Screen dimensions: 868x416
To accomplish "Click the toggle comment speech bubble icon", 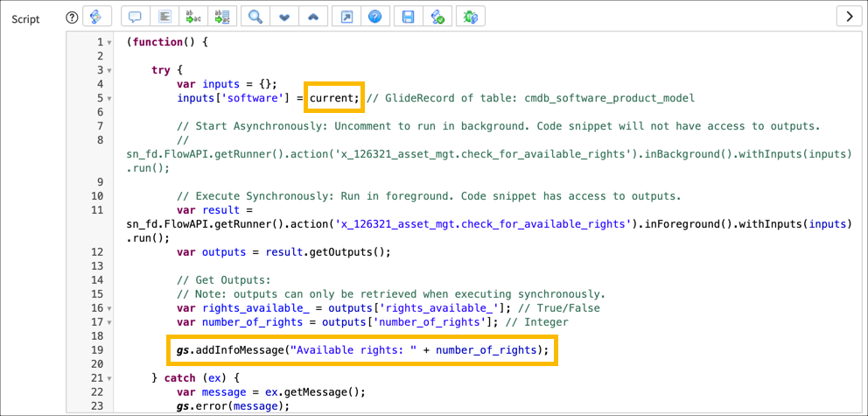I will click(x=136, y=17).
